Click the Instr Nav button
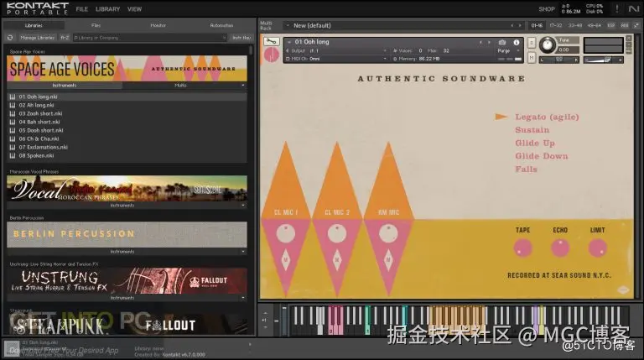Viewport: 644px width, 360px height. click(241, 38)
